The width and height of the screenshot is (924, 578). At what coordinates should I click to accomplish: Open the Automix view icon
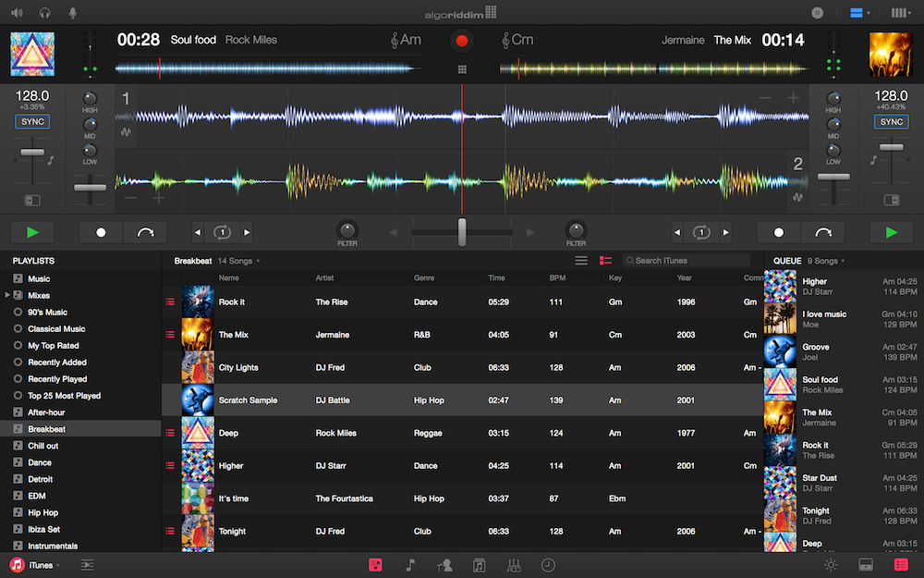coord(514,565)
